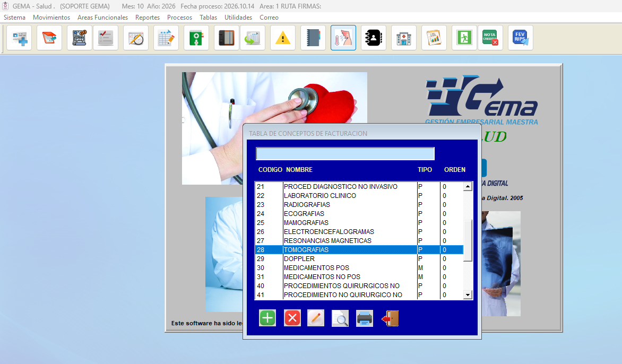This screenshot has height=364, width=622.
Task: Click the spreadsheet with pencil icon
Action: tap(166, 38)
